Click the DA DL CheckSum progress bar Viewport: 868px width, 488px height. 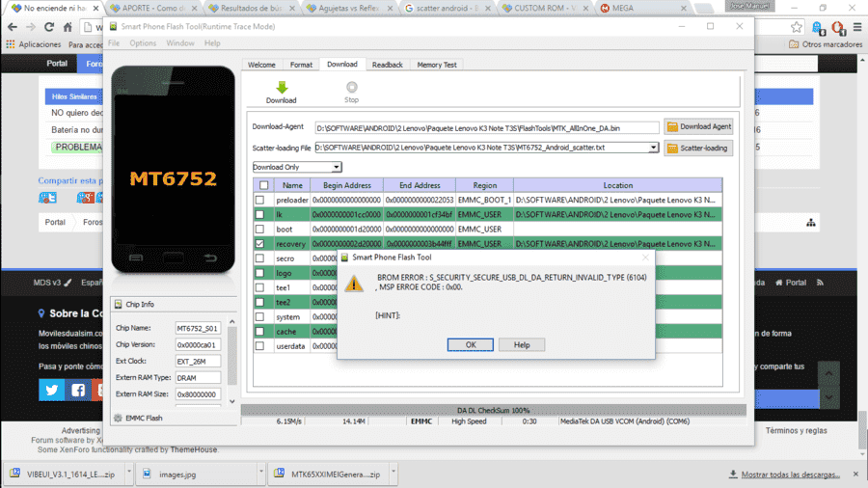click(x=493, y=411)
